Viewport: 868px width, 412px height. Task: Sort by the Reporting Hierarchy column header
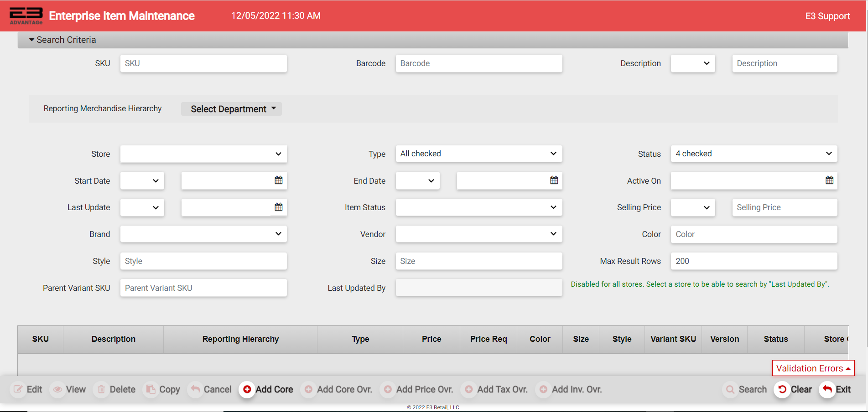(x=240, y=339)
